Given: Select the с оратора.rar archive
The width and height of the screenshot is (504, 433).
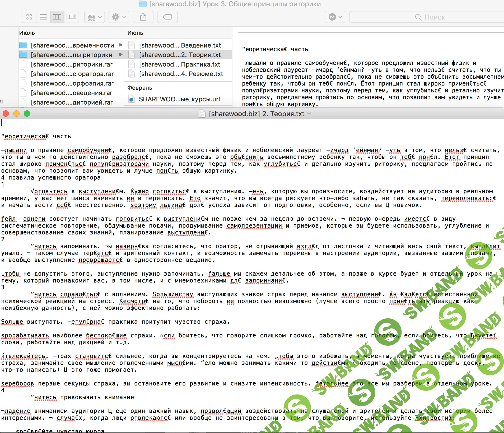Looking at the screenshot, I should [72, 74].
